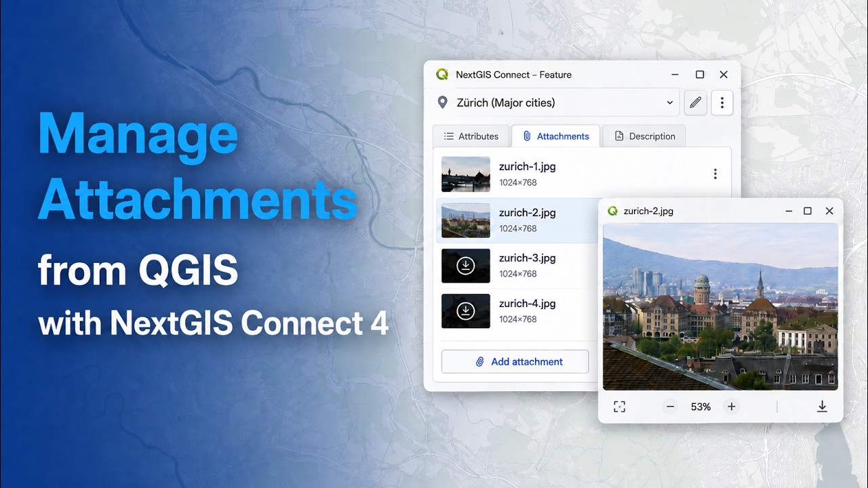Close the zurich-2.jpg viewer window
Screen dimensions: 868x488
tap(829, 211)
